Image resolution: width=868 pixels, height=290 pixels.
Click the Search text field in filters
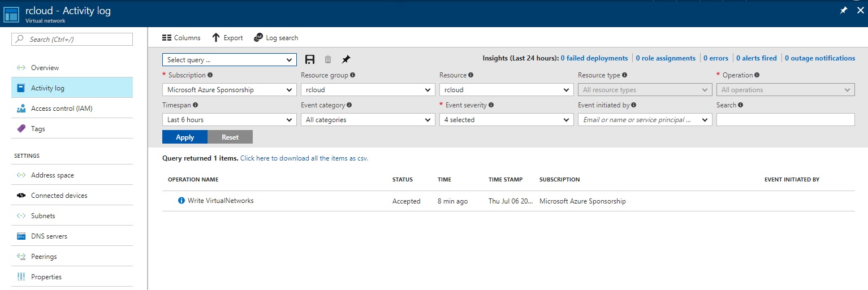coord(785,120)
